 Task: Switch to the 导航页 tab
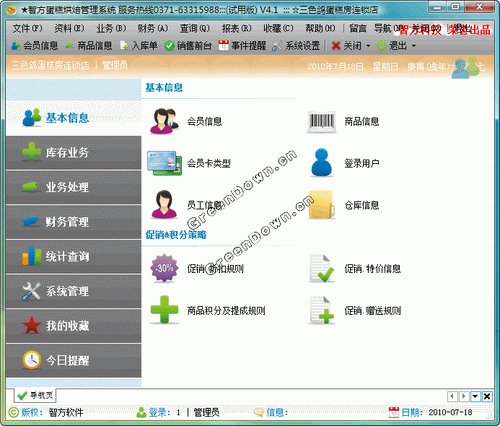point(35,396)
